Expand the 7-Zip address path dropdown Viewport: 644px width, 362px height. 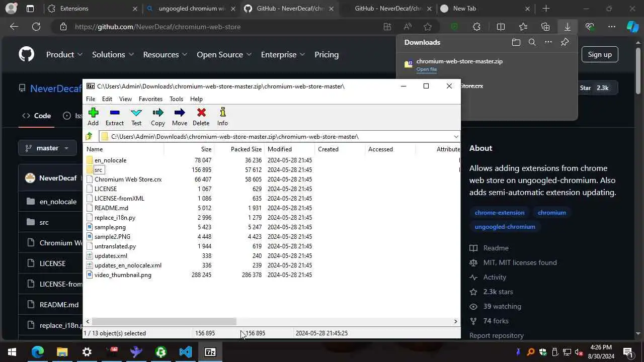[x=456, y=136]
